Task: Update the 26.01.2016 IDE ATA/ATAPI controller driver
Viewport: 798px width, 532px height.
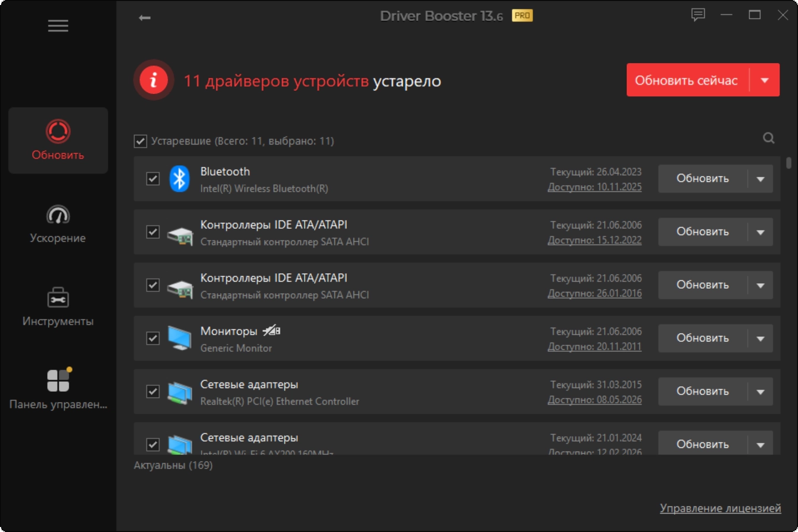Action: 703,285
